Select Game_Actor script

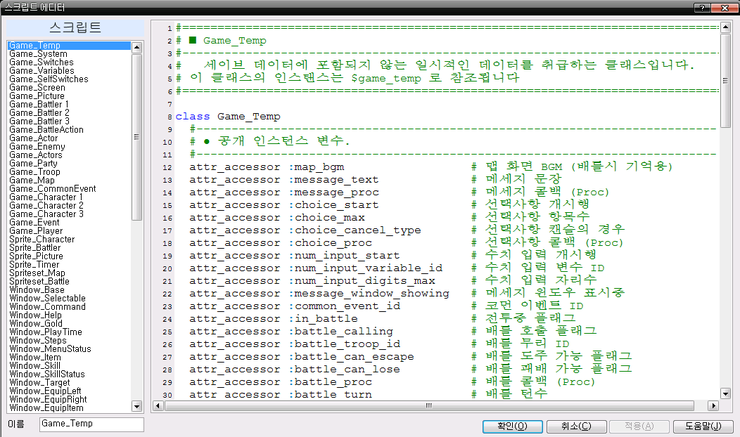coord(69,138)
